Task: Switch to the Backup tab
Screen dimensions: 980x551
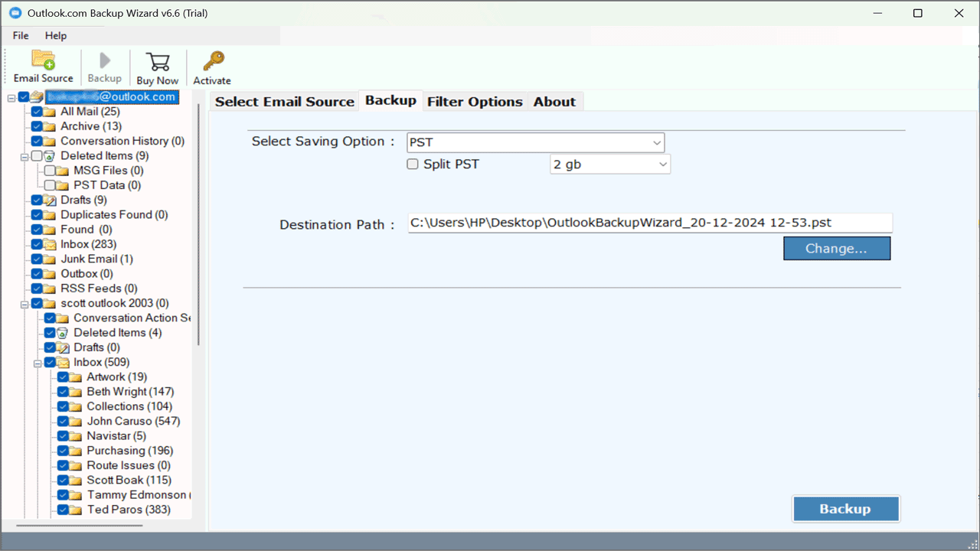Action: [390, 100]
